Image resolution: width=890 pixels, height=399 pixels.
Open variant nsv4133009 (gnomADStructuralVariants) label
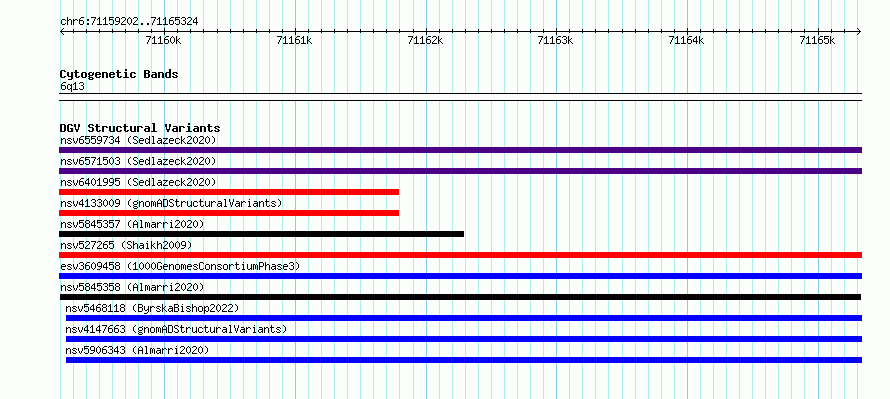[x=171, y=203]
